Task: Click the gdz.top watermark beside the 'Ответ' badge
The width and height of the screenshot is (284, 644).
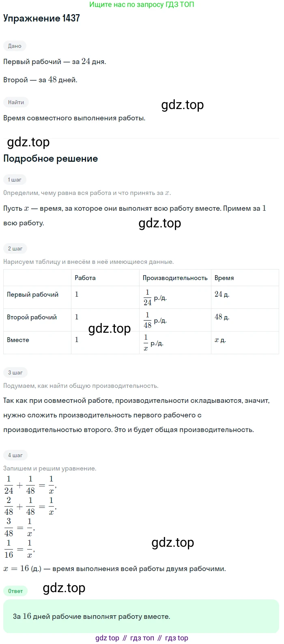Action: (64, 588)
